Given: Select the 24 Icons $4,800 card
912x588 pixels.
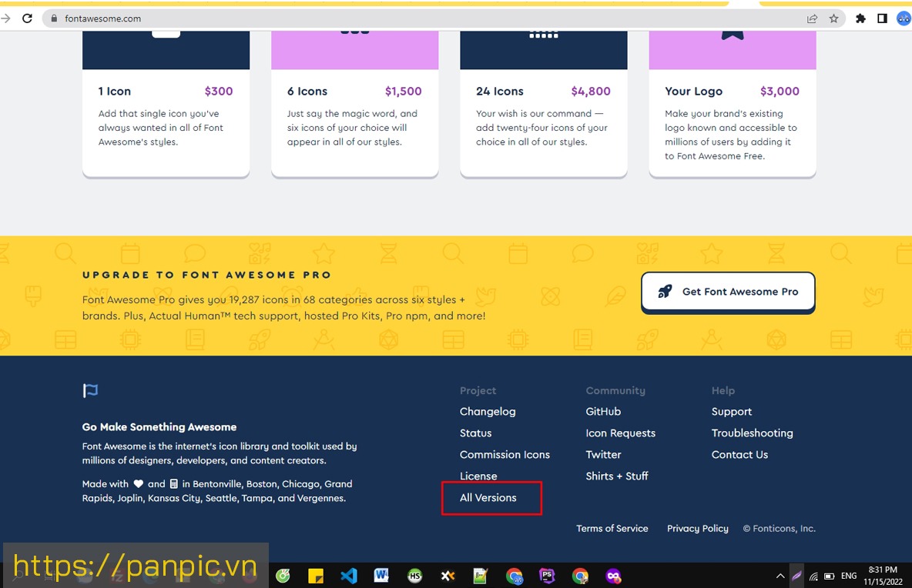Looking at the screenshot, I should click(x=544, y=105).
